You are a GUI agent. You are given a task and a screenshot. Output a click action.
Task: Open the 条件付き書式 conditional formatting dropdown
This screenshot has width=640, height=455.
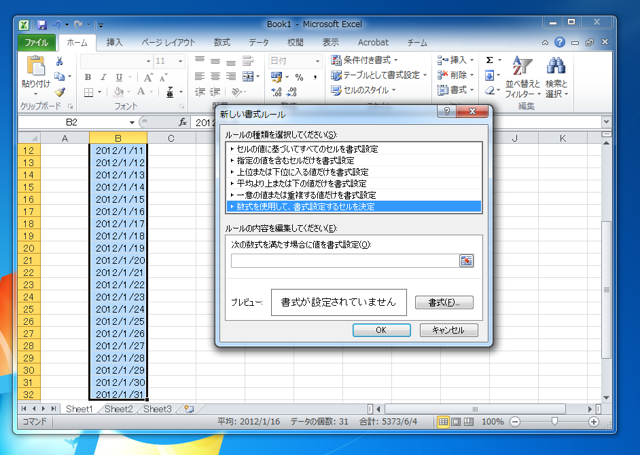pyautogui.click(x=364, y=60)
